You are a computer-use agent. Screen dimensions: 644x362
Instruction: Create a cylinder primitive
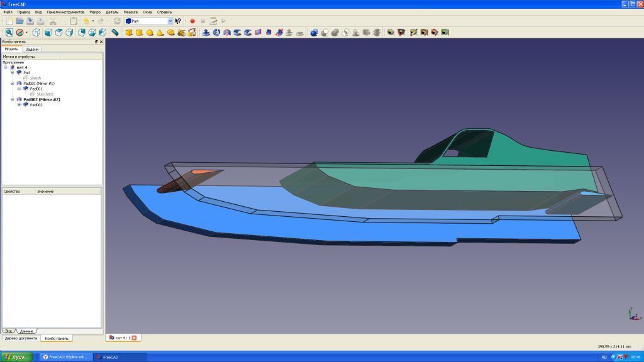140,32
